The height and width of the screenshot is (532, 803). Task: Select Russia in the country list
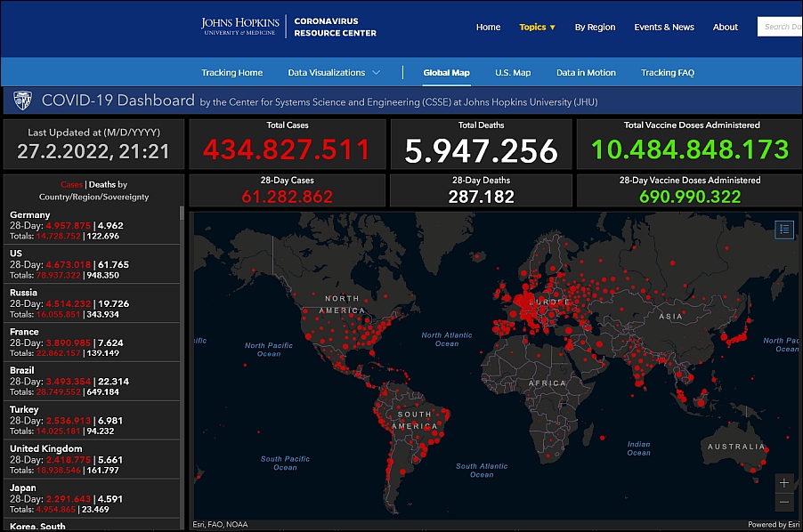92,303
